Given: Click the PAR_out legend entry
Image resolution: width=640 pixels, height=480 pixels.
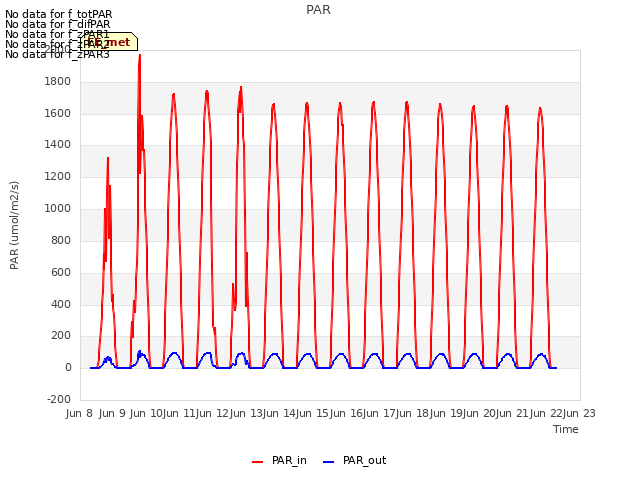Looking at the screenshot, I should [x=354, y=461].
